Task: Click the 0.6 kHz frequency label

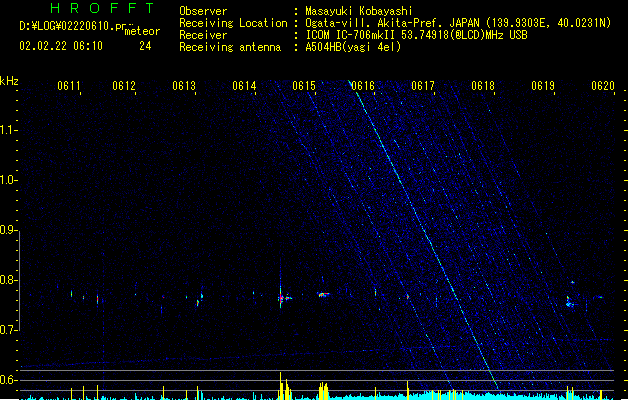Action: 7,380
